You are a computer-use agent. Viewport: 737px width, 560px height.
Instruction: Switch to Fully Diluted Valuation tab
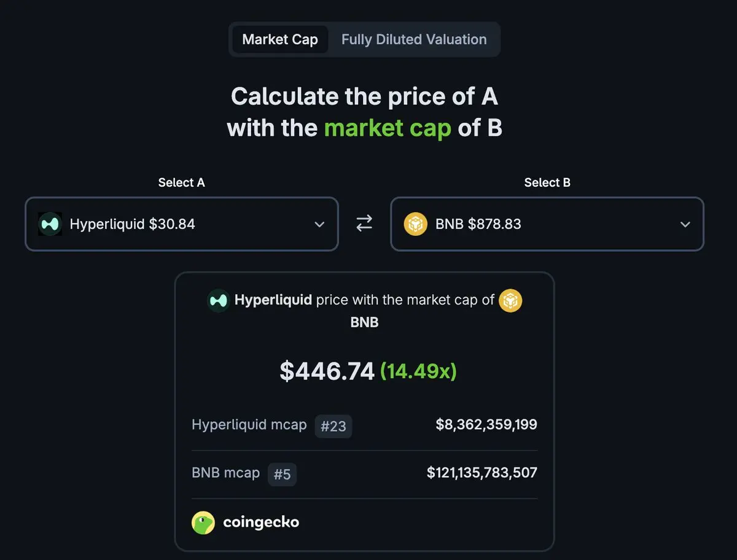pos(414,40)
